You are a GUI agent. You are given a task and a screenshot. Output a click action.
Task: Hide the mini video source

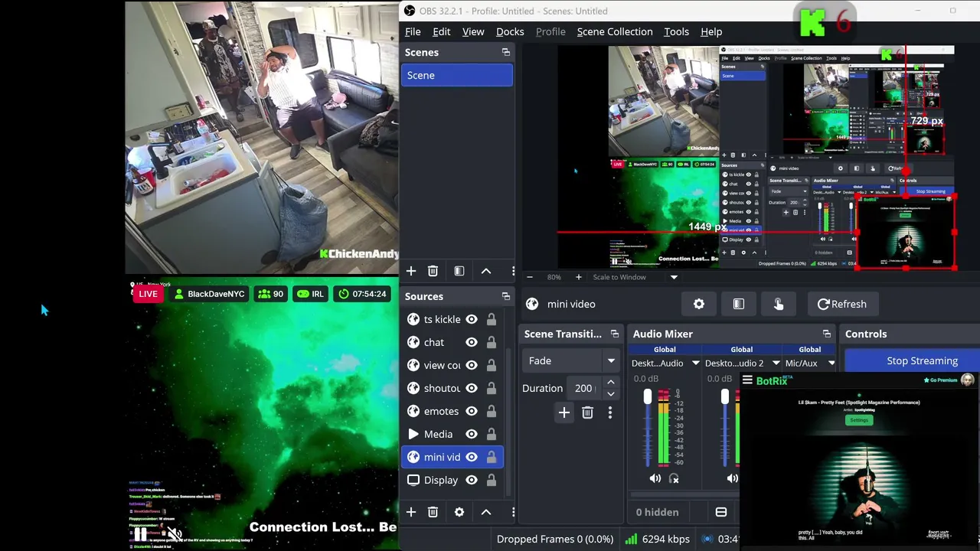(472, 457)
